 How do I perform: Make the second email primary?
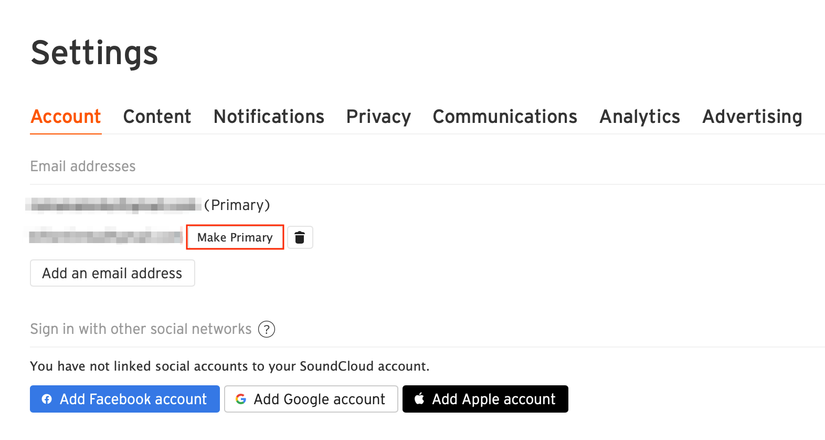pyautogui.click(x=235, y=237)
